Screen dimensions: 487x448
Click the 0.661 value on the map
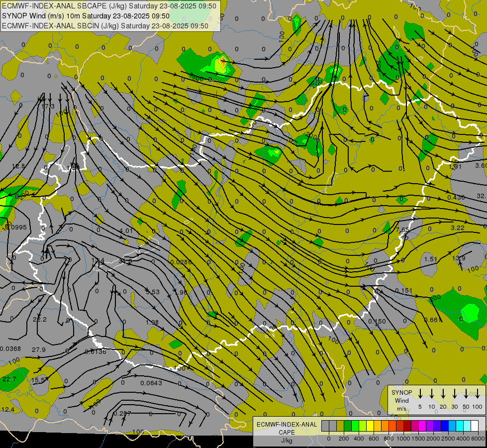(433, 320)
